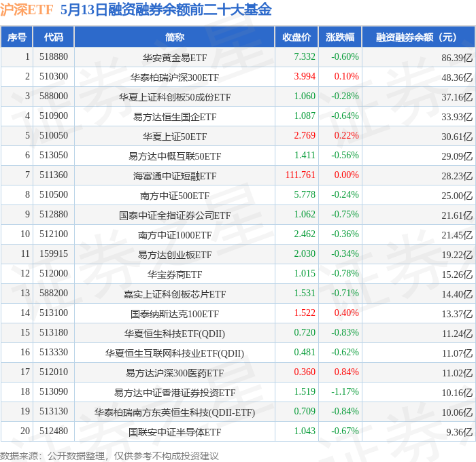
Task: Click fund name 华夏恒生科技ETF(QDII)
Action: tap(175, 334)
